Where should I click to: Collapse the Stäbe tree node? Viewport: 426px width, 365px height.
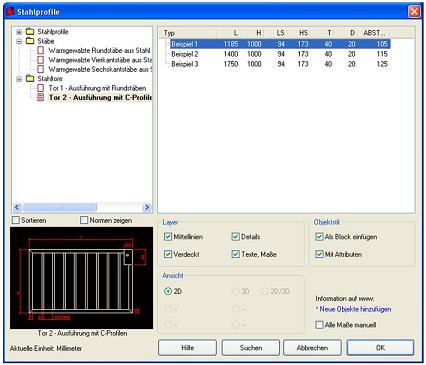(x=19, y=41)
